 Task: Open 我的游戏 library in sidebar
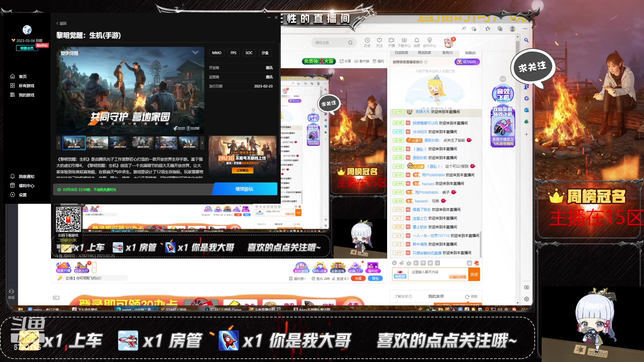click(x=22, y=95)
